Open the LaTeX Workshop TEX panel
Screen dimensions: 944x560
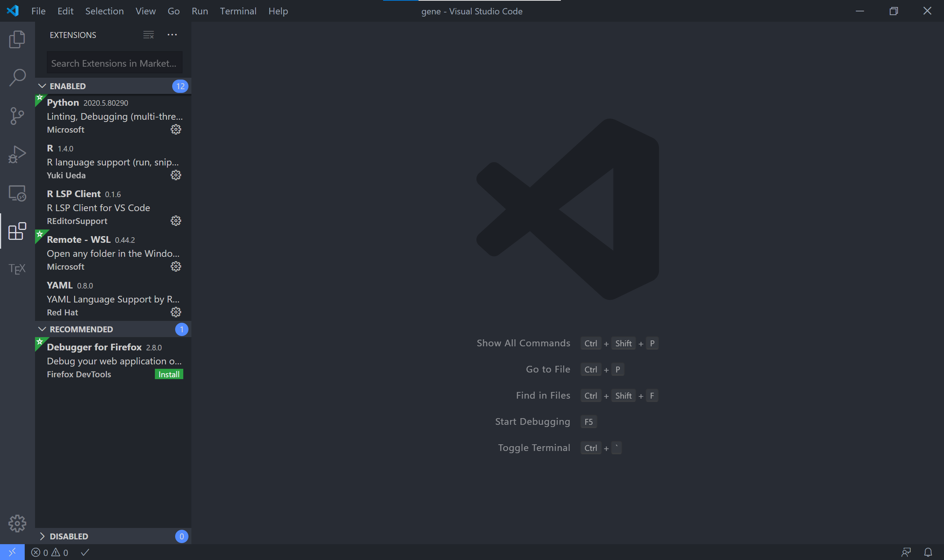(x=17, y=268)
